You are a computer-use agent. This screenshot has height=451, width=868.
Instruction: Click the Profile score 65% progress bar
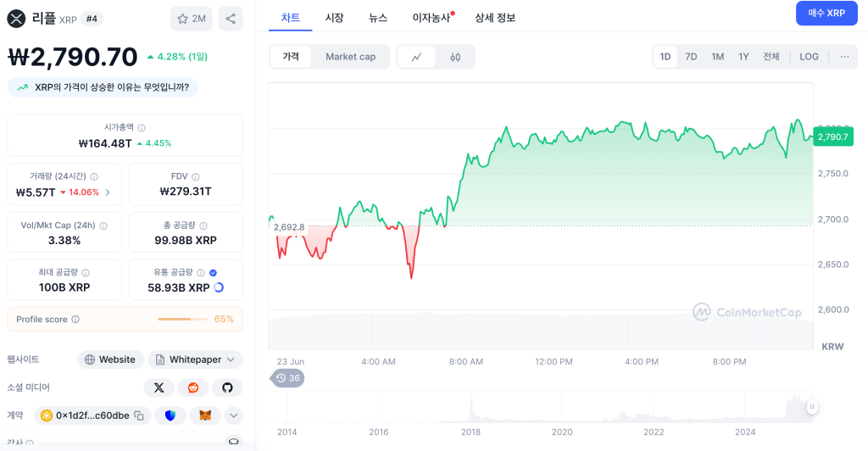click(183, 320)
